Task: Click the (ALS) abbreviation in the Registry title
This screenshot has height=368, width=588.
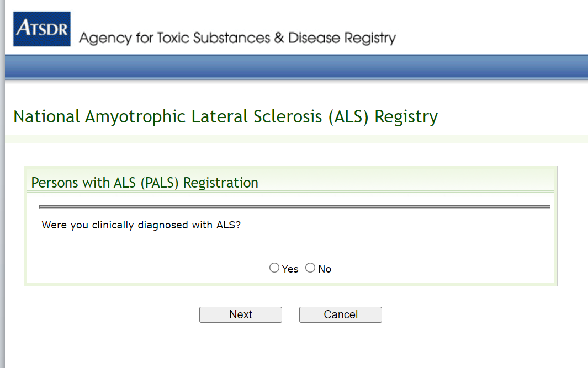Action: (349, 117)
